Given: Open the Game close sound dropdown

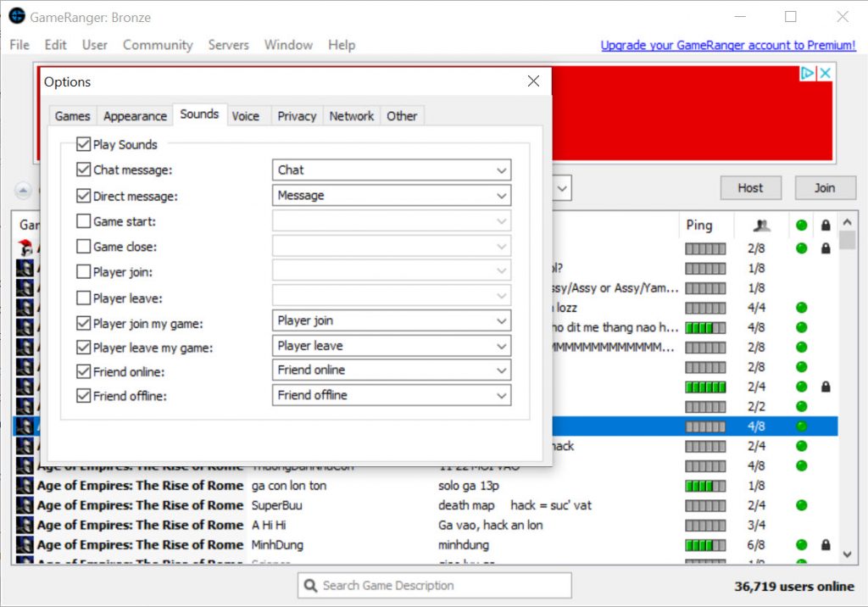Looking at the screenshot, I should click(392, 247).
